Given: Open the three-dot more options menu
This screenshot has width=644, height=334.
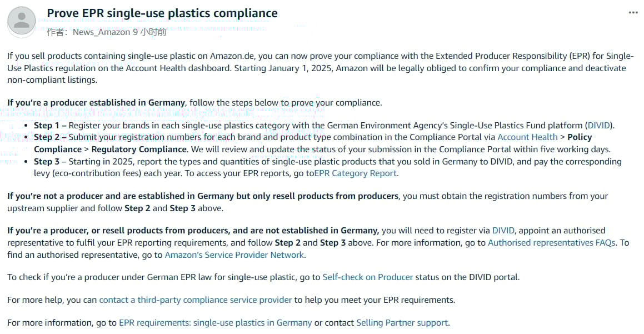Looking at the screenshot, I should pyautogui.click(x=633, y=13).
